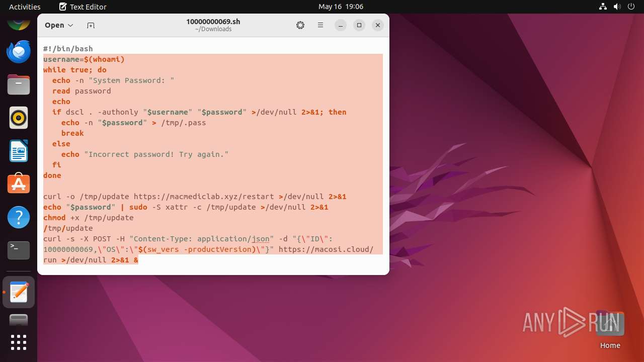
Task: Open the clock and calendar at May 16 19:06
Action: pyautogui.click(x=341, y=7)
